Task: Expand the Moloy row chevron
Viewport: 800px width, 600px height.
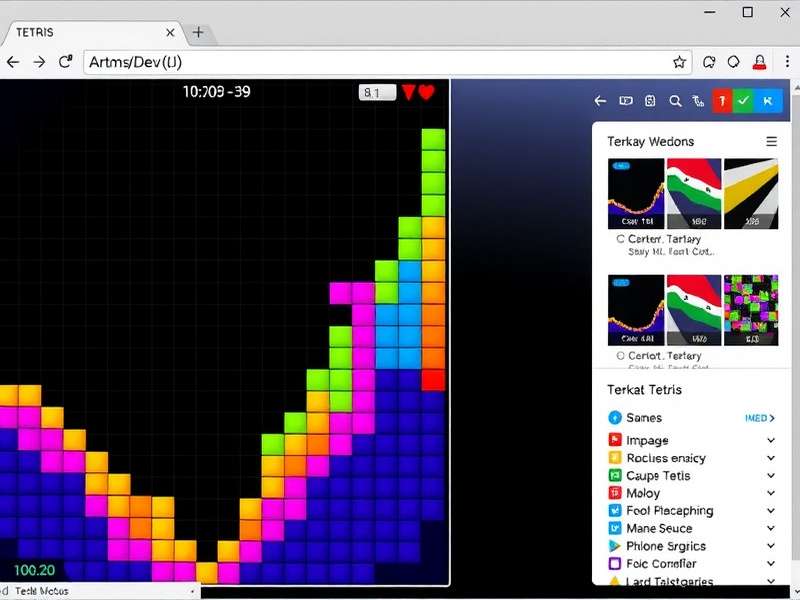Action: point(771,493)
